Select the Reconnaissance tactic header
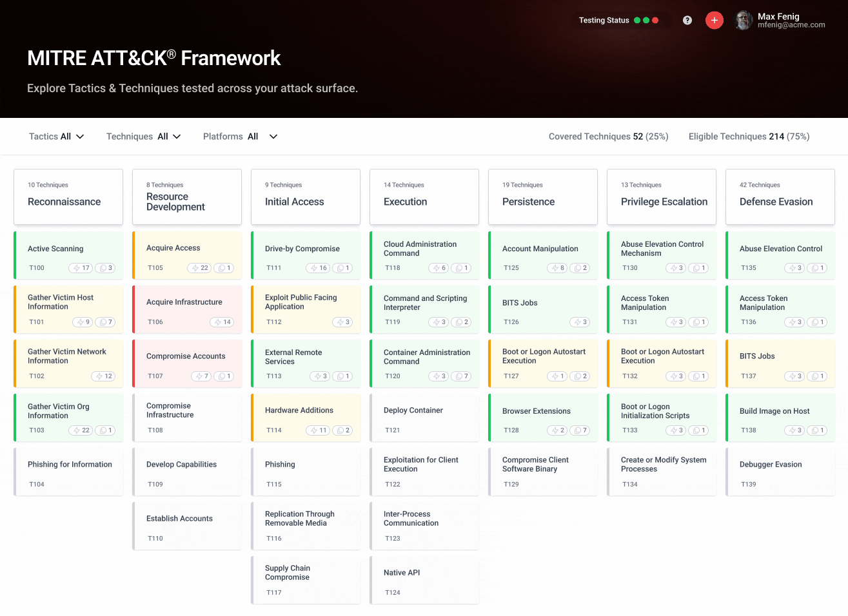The image size is (848, 616). (68, 197)
